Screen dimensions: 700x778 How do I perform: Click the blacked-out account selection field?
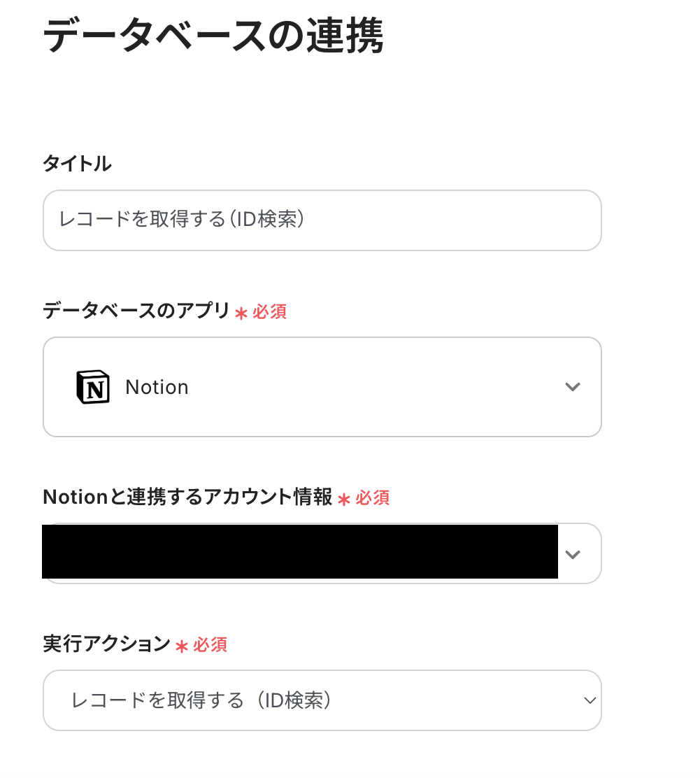299,552
